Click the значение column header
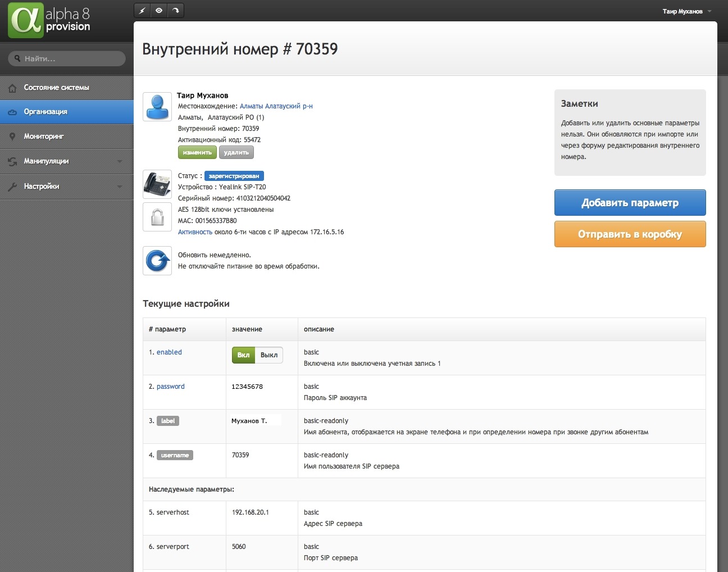 [x=247, y=329]
